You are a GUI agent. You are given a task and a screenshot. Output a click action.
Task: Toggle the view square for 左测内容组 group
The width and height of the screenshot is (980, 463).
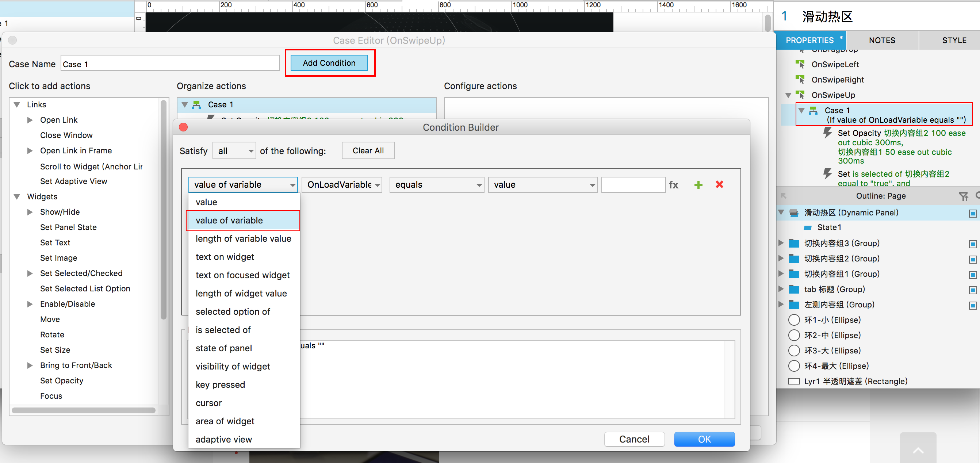[972, 306]
